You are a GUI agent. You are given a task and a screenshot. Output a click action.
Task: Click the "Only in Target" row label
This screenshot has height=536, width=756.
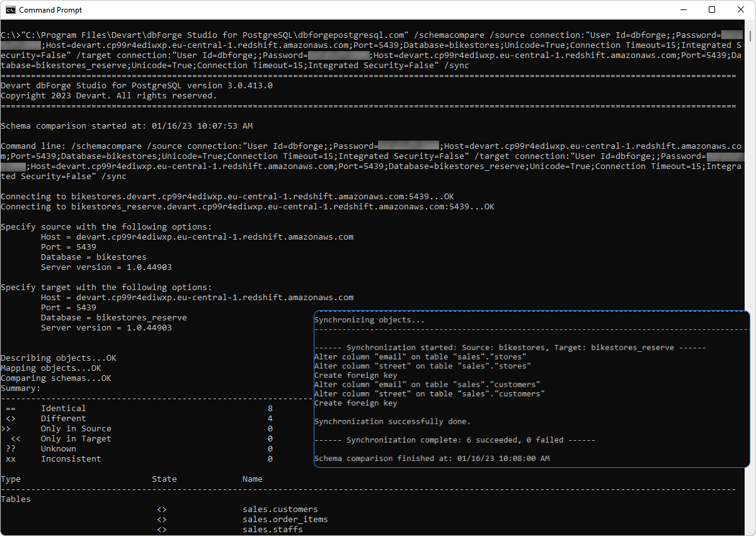(x=76, y=439)
